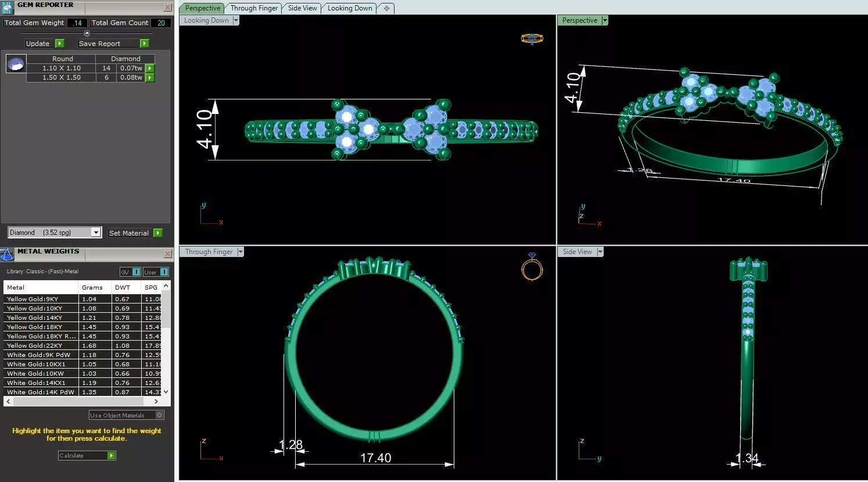Click the Through Finger viewport title label
The height and width of the screenshot is (482, 868).
pyautogui.click(x=209, y=252)
